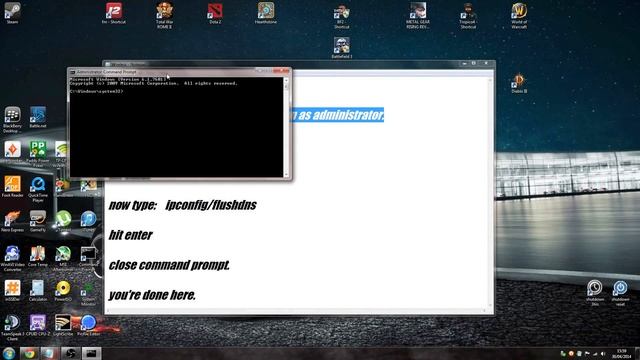Launch the Calculator desktop icon
The width and height of the screenshot is (640, 360).
[x=38, y=291]
